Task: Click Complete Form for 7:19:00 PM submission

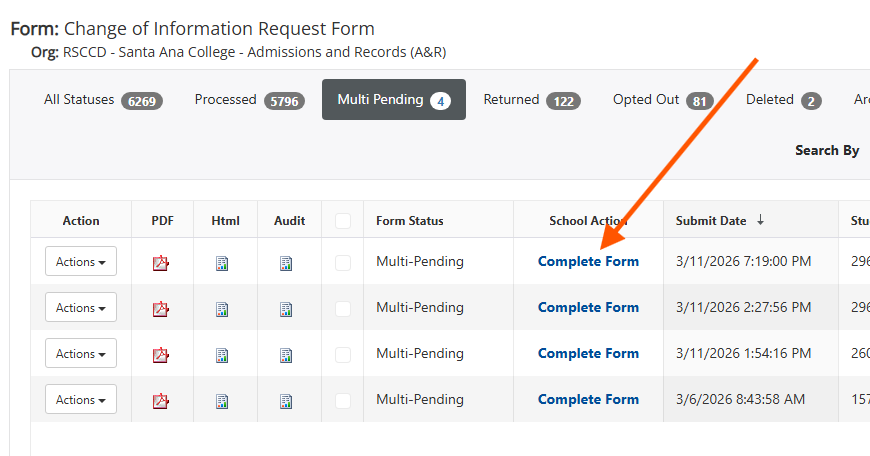Action: point(588,261)
